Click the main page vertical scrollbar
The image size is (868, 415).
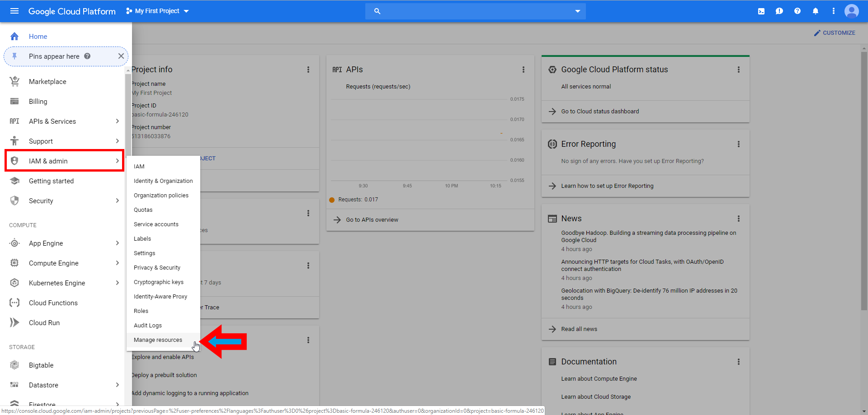864,181
